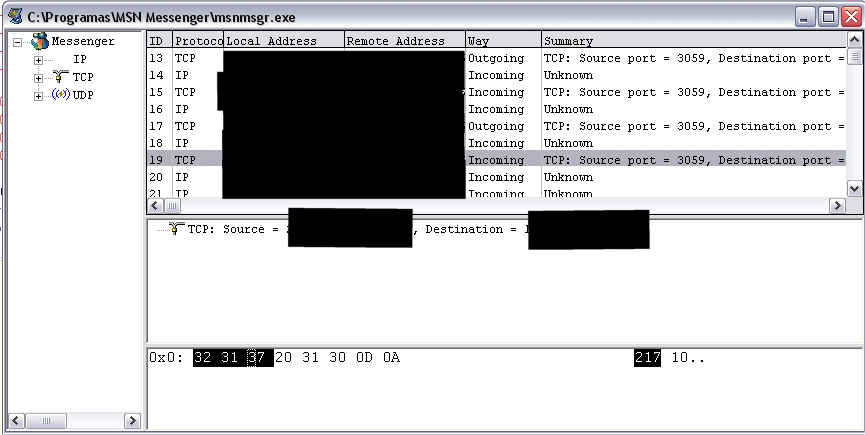865x435 pixels.
Task: Select the UDP antenna icon in tree
Action: click(x=59, y=95)
